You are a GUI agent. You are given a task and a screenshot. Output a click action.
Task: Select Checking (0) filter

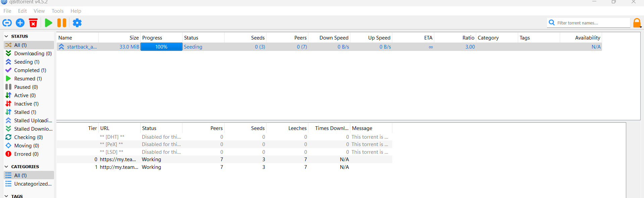click(x=29, y=137)
